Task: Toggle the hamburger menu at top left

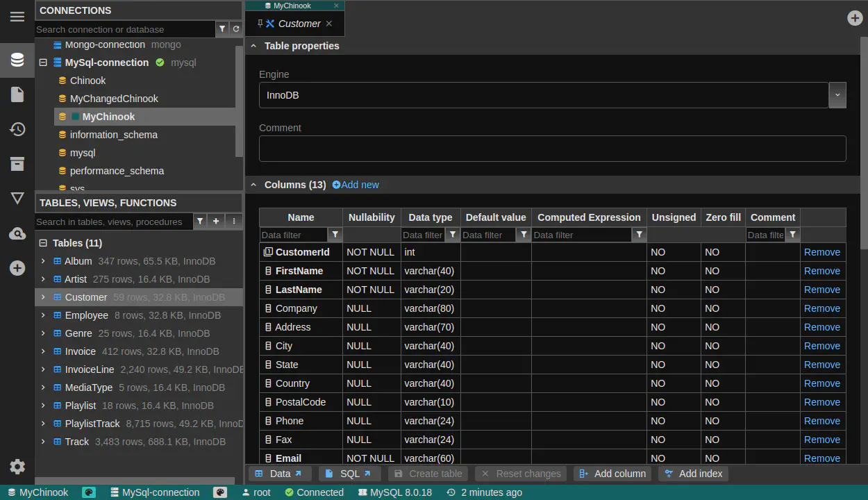Action: [x=17, y=17]
